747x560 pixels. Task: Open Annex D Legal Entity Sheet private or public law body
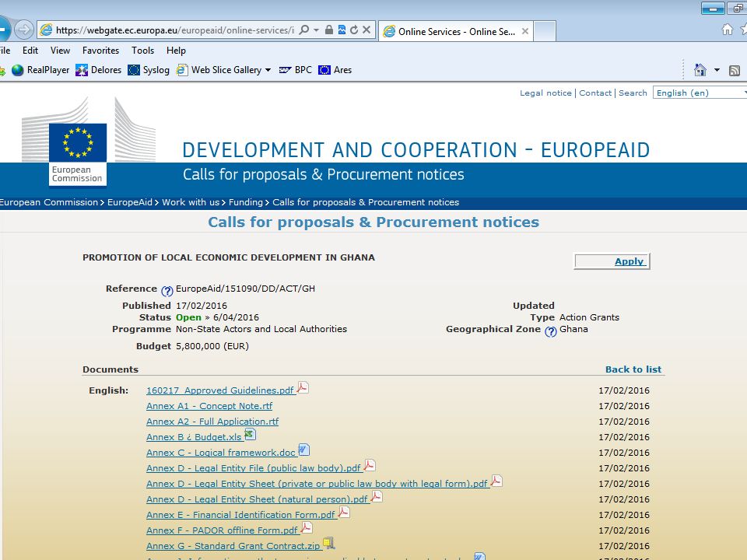(x=317, y=484)
